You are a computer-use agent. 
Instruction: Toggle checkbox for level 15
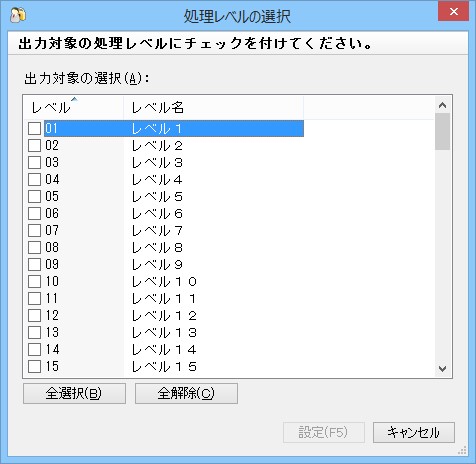(x=34, y=366)
